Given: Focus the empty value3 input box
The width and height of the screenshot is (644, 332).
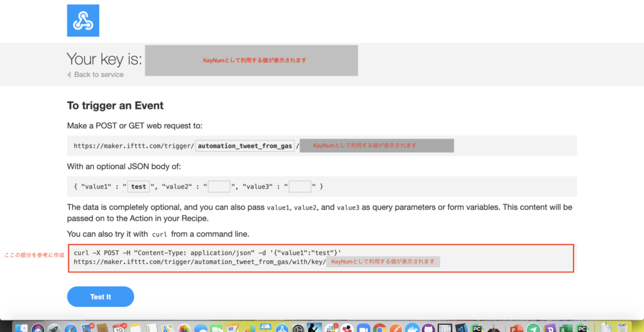Looking at the screenshot, I should click(300, 187).
